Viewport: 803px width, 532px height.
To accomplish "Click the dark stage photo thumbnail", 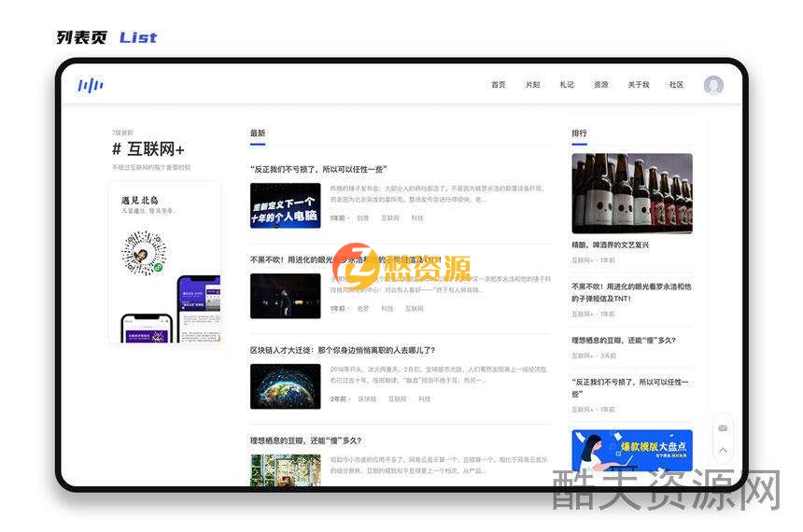I will tap(285, 296).
